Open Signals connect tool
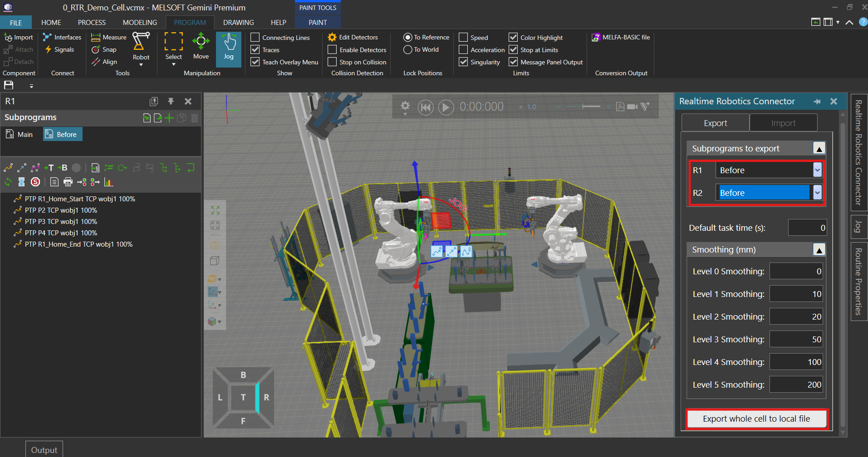 [59, 49]
